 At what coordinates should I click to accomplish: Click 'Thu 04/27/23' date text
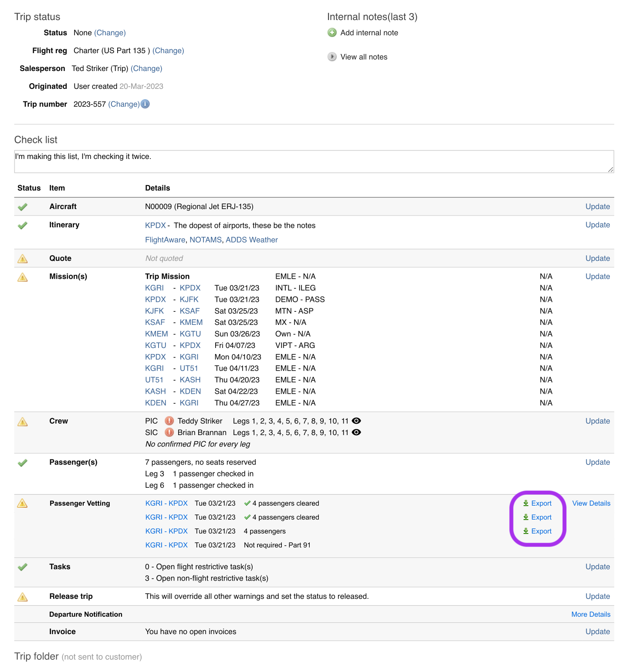[x=237, y=403]
